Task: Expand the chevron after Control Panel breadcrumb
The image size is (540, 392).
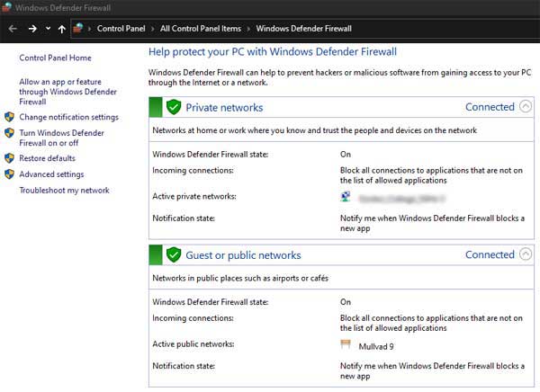Action: (153, 29)
